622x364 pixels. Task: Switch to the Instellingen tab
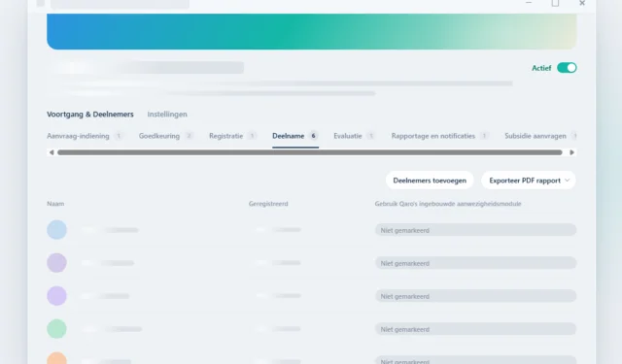[x=167, y=115]
